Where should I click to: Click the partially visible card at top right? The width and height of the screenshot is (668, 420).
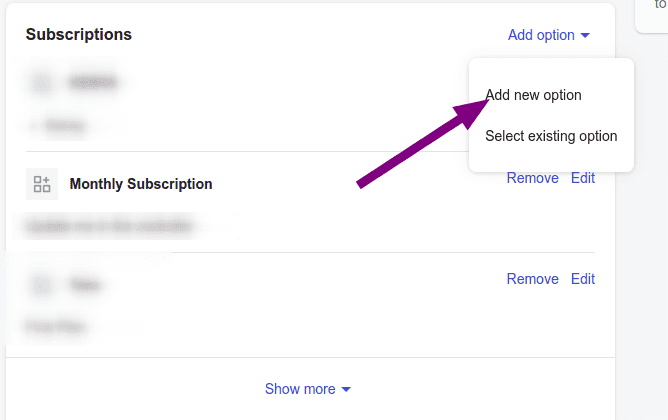click(x=654, y=12)
